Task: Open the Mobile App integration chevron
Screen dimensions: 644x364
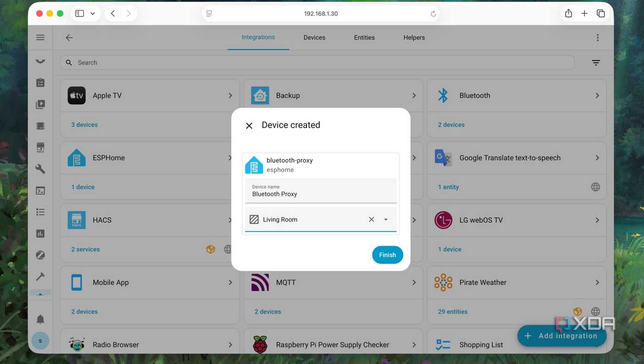Action: [x=230, y=282]
